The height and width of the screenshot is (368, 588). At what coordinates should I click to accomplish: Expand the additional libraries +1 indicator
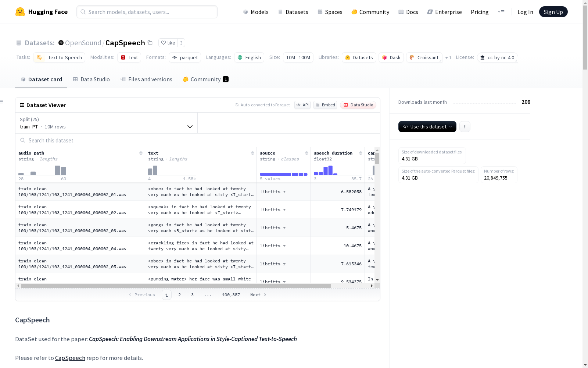point(448,57)
